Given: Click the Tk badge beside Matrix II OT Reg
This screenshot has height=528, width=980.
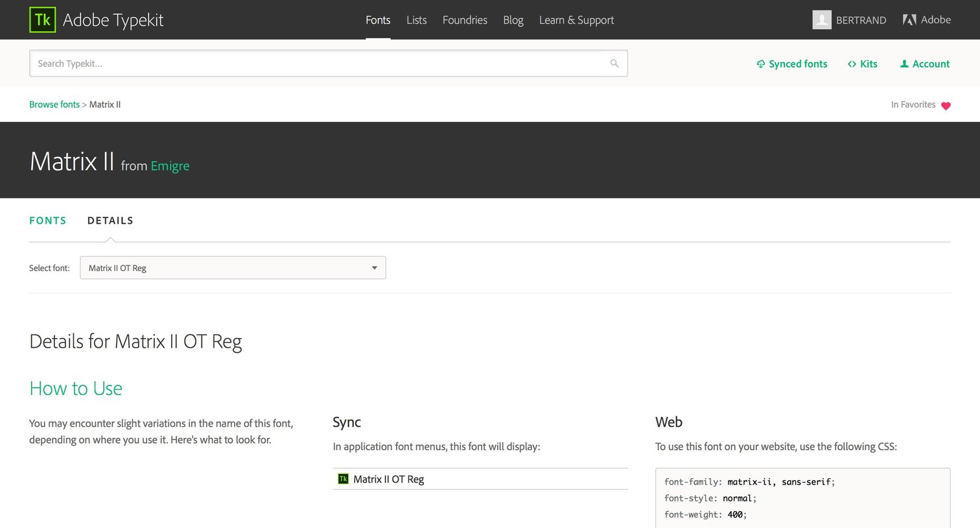Looking at the screenshot, I should click(344, 479).
